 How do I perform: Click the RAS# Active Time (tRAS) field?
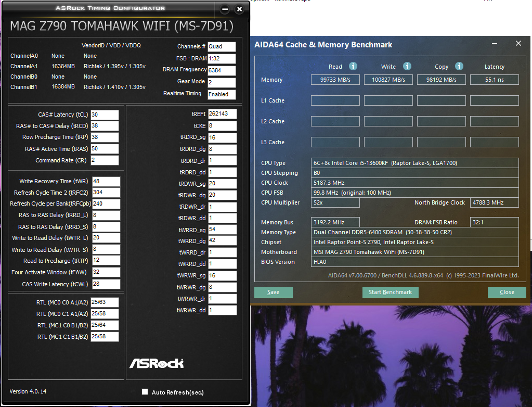[x=105, y=149]
